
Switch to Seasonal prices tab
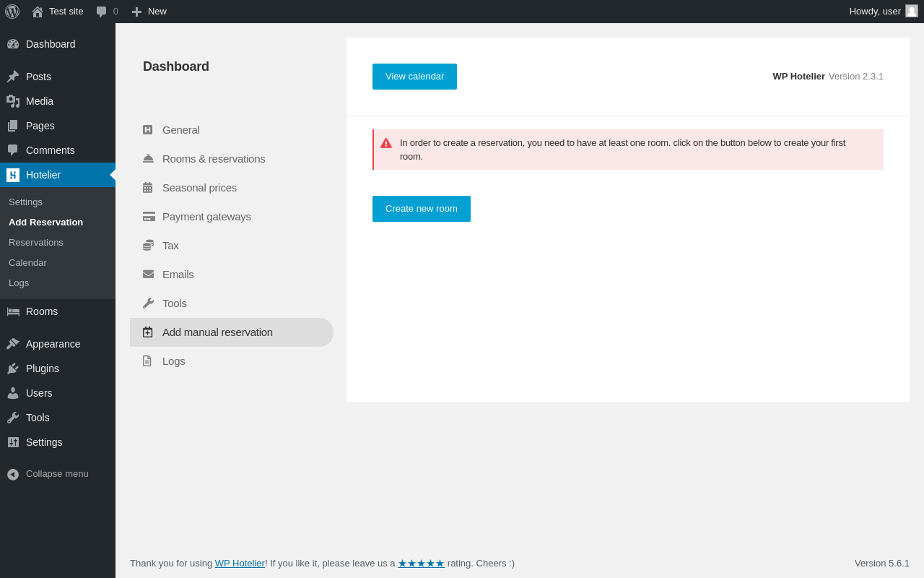point(199,188)
